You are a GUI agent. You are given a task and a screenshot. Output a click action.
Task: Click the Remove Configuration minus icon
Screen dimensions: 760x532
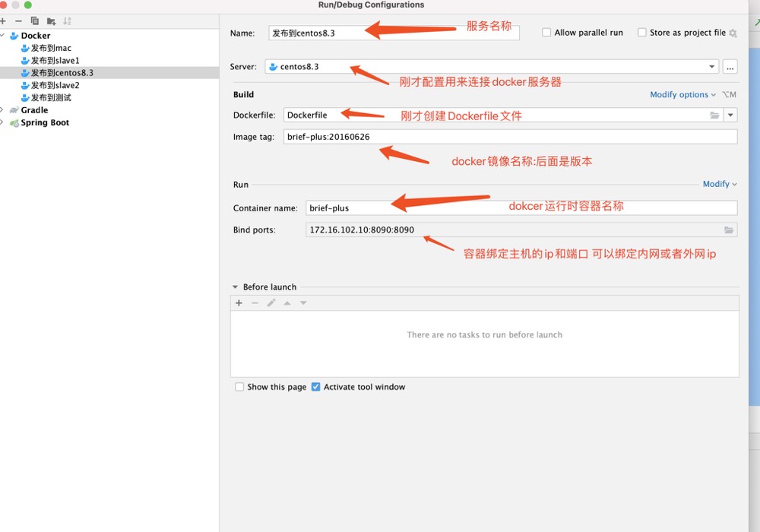click(18, 21)
